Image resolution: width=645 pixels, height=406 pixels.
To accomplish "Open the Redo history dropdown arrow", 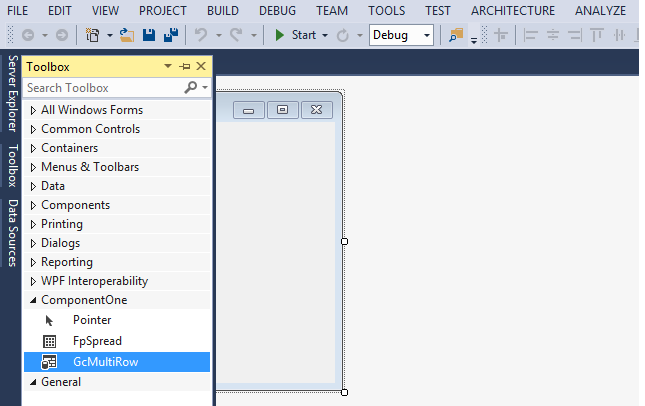I will [254, 35].
